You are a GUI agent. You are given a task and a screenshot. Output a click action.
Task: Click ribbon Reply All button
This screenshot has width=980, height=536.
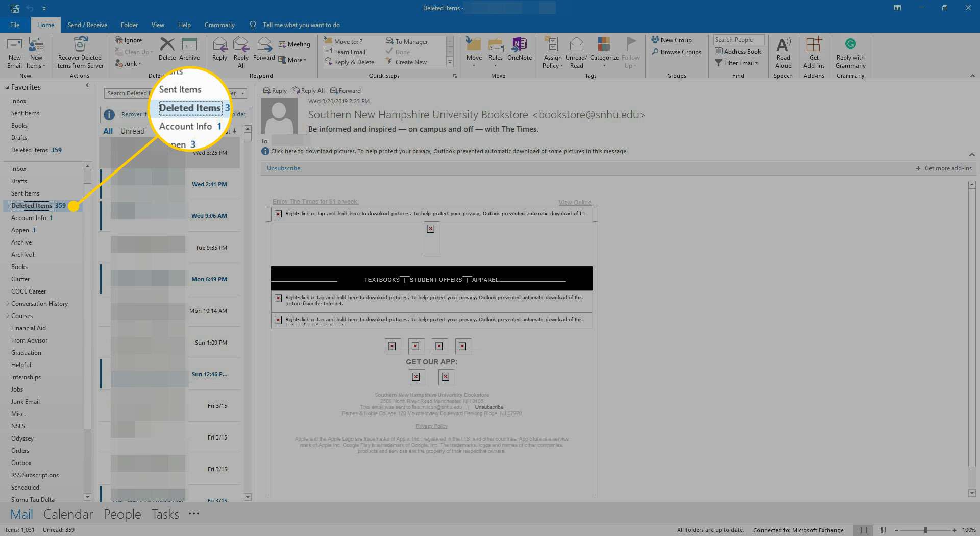[241, 53]
